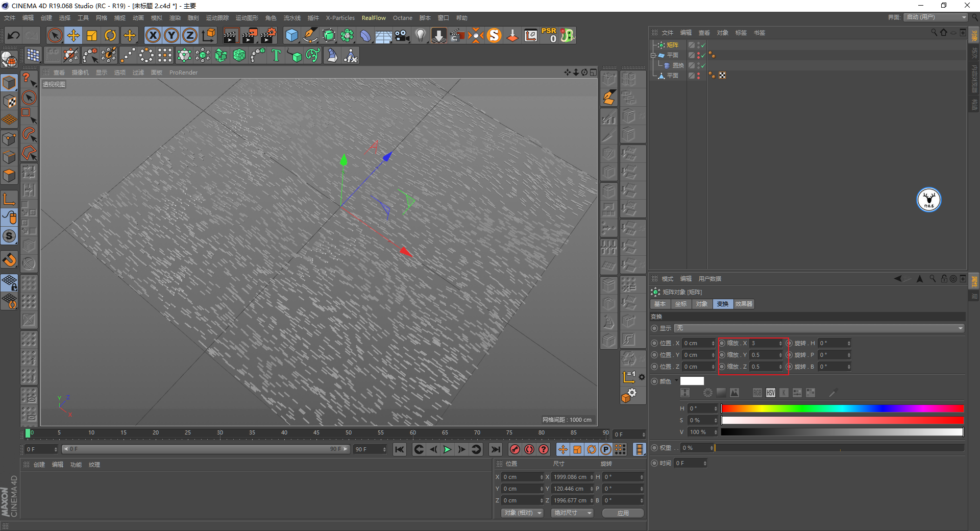
Task: Toggle Z axis lock
Action: pos(190,35)
